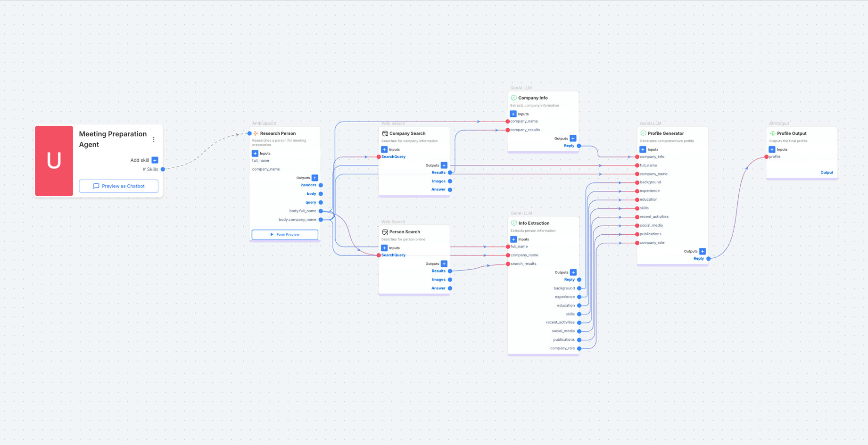Add input to Research Person node
Viewport: 868px width, 445px height.
pos(255,153)
